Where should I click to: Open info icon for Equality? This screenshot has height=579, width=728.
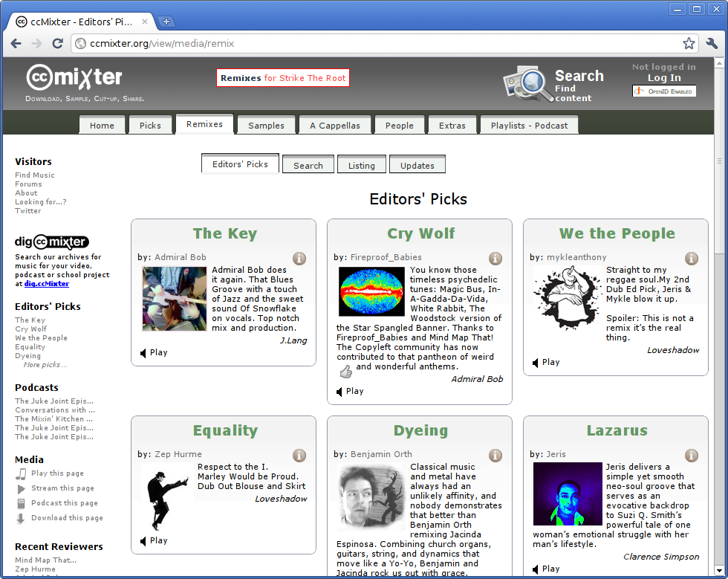(299, 456)
